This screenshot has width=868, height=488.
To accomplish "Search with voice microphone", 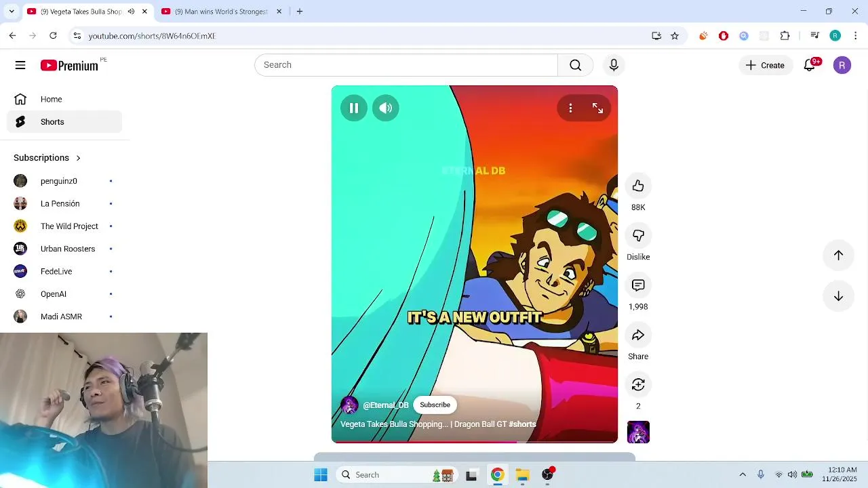I will coord(614,65).
